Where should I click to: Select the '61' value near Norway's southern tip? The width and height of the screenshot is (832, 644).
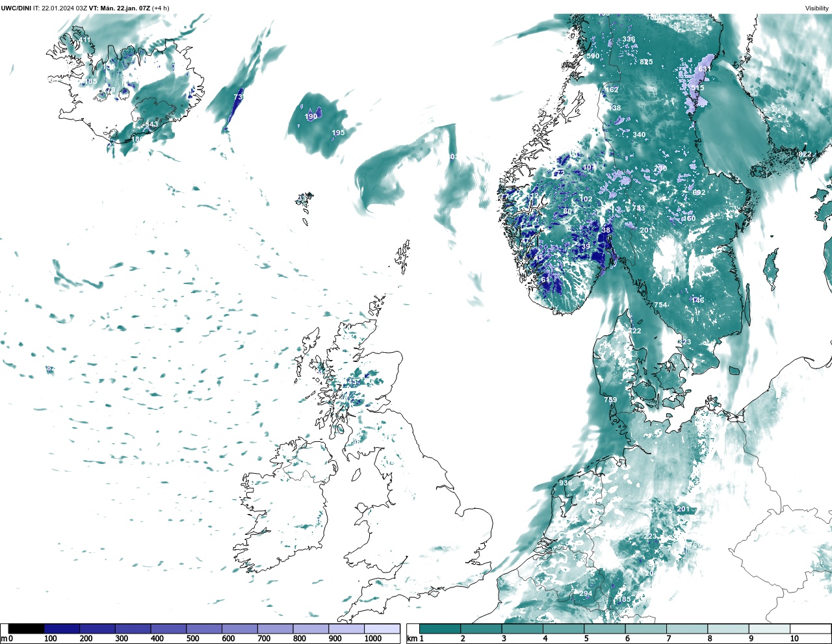click(545, 279)
